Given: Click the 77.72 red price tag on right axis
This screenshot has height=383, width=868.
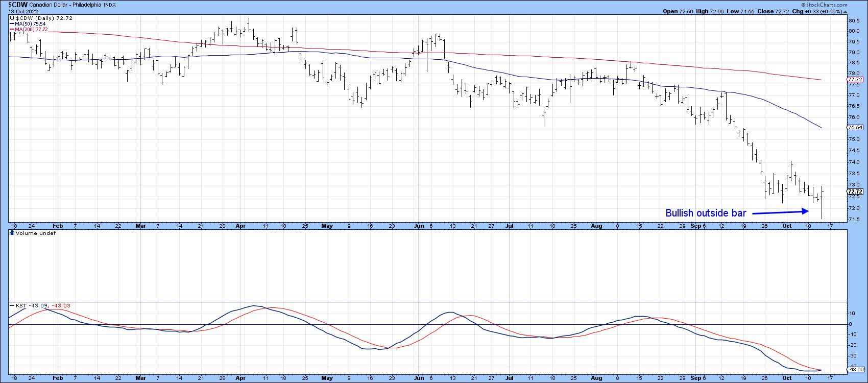Looking at the screenshot, I should [855, 80].
